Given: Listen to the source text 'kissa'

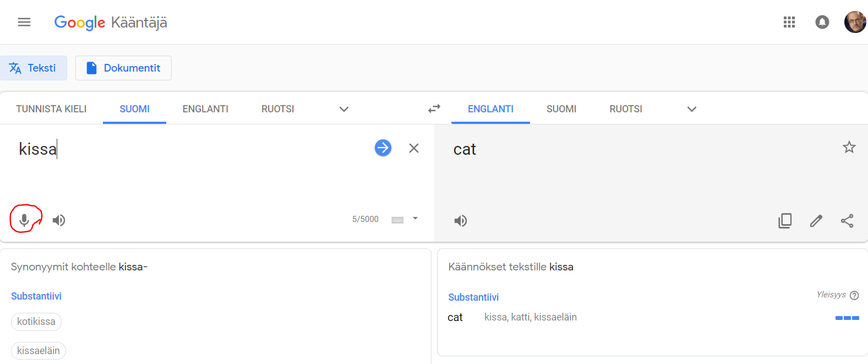Looking at the screenshot, I should pyautogui.click(x=59, y=220).
